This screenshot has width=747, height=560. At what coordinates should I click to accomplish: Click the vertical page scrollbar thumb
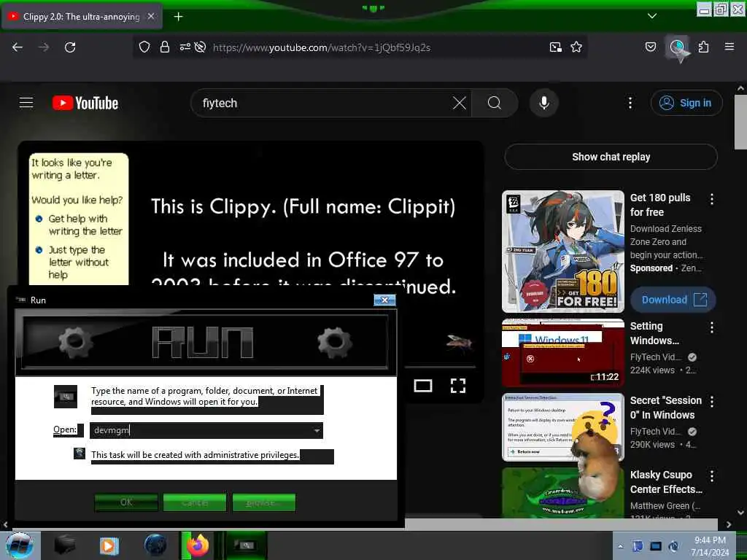pos(740,122)
